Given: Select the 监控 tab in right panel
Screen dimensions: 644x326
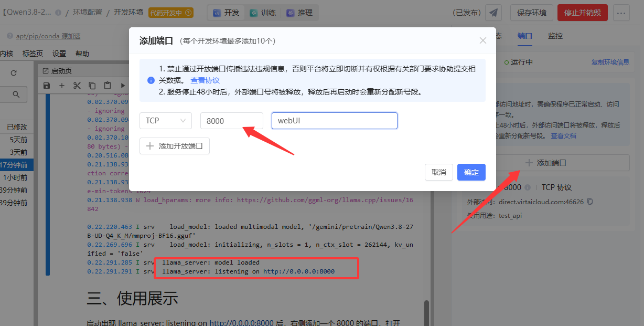Looking at the screenshot, I should (x=555, y=36).
